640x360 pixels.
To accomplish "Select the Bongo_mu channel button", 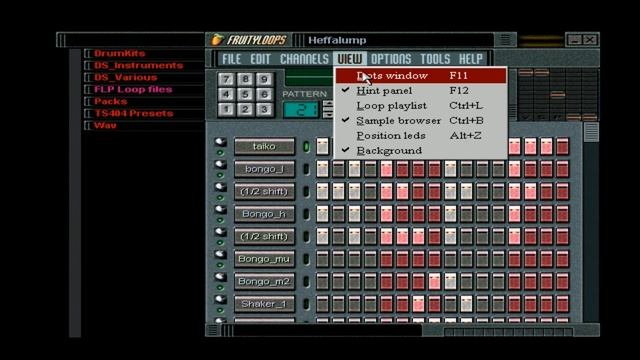I will [x=264, y=259].
